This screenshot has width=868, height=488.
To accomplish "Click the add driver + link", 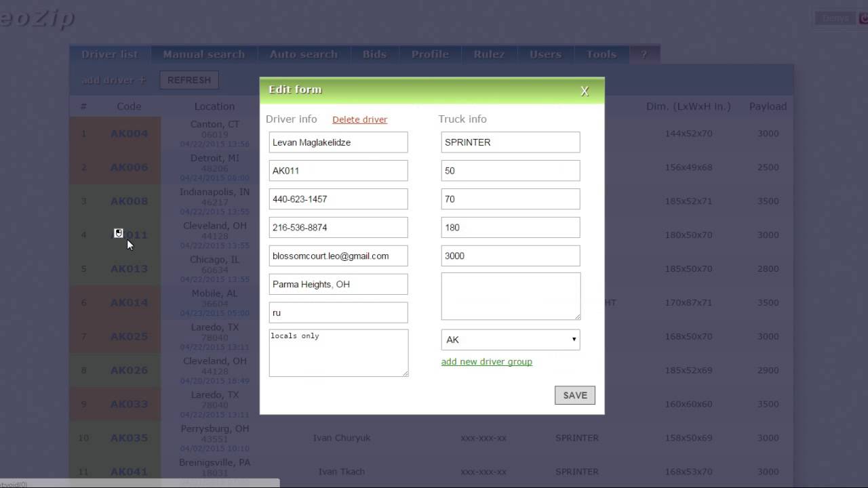I will (114, 80).
